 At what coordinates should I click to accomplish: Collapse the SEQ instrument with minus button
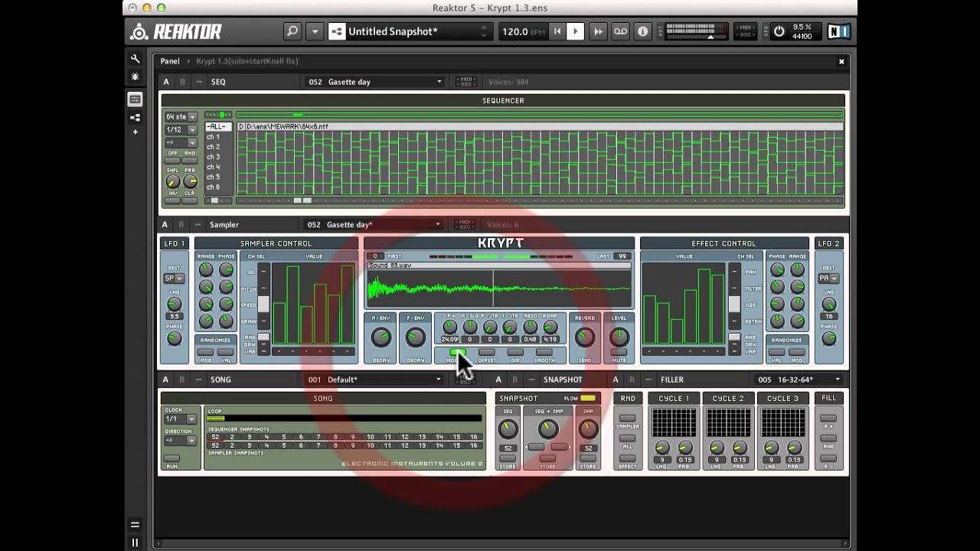point(199,82)
